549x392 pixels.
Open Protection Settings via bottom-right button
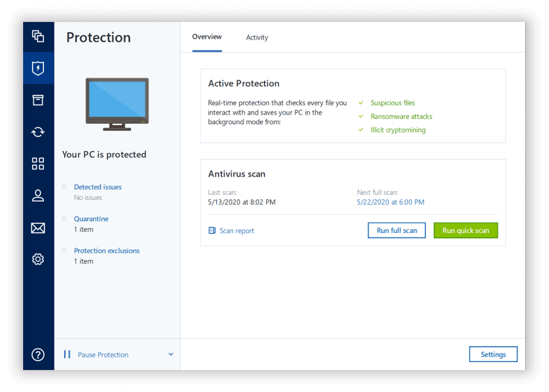coord(493,354)
